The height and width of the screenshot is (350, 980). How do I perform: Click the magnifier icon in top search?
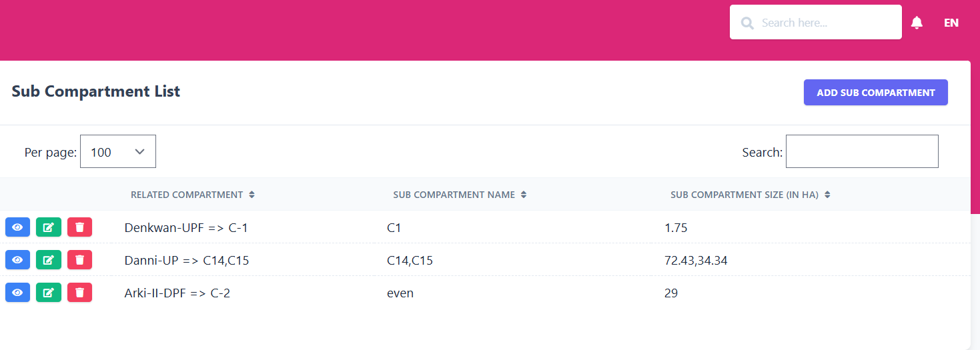tap(748, 23)
